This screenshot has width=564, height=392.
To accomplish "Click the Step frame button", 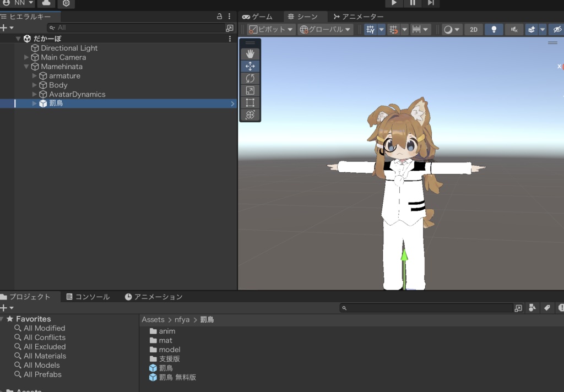I will click(x=431, y=3).
